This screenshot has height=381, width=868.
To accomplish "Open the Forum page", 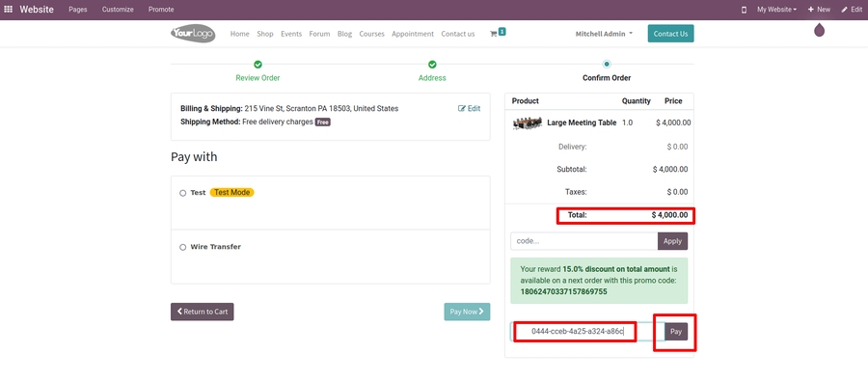I will pyautogui.click(x=319, y=34).
